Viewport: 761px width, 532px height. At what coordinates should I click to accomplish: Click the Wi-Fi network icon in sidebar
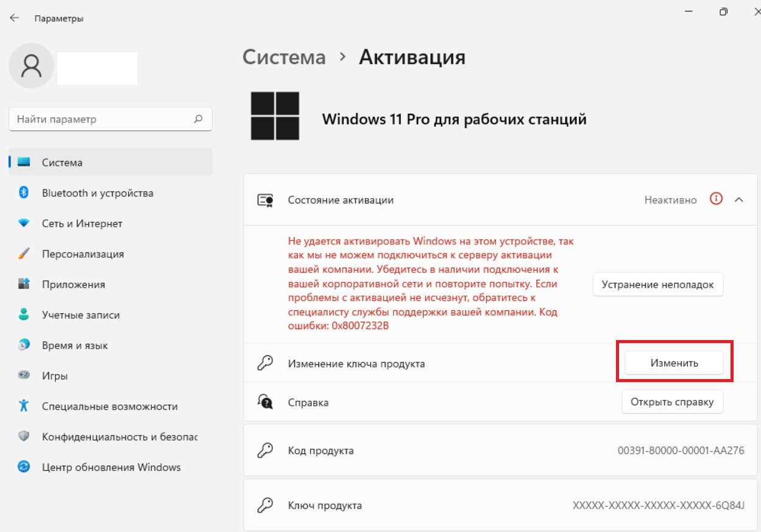point(24,224)
